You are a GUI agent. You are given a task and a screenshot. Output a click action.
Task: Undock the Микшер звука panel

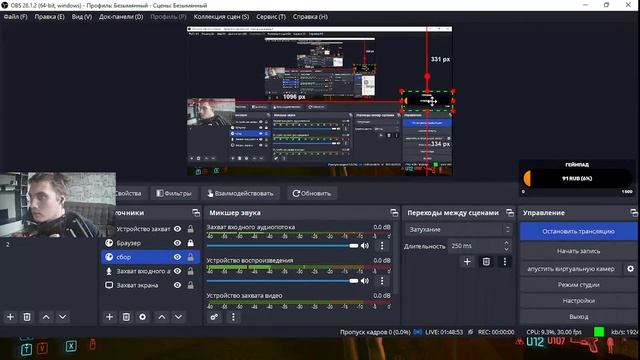click(x=394, y=213)
